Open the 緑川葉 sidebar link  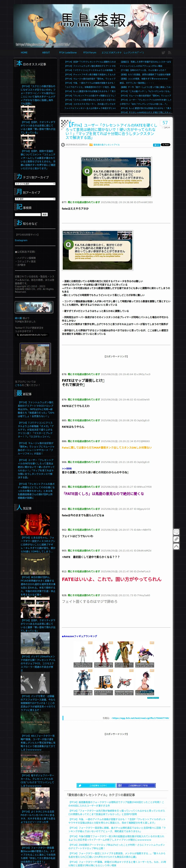19,318
